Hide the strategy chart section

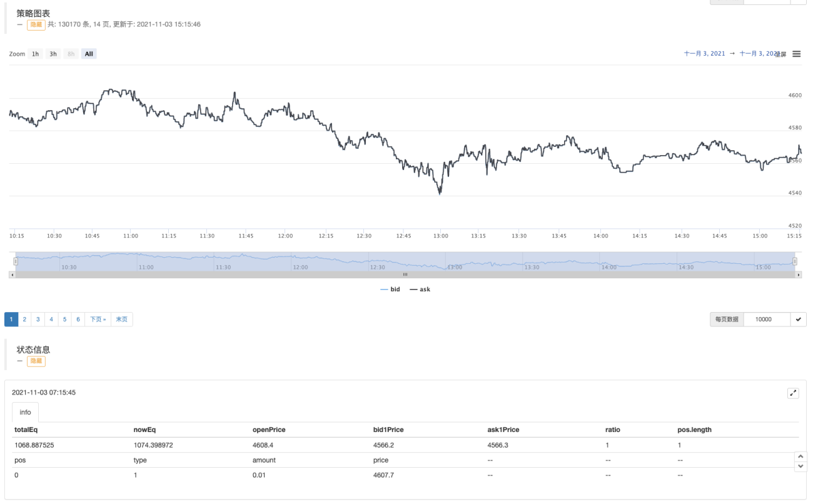[x=36, y=25]
